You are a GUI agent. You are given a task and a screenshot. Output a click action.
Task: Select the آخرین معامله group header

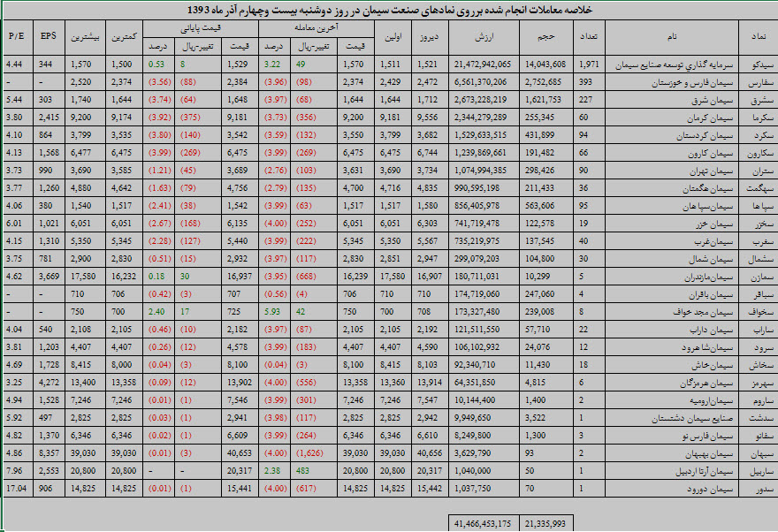click(x=317, y=28)
